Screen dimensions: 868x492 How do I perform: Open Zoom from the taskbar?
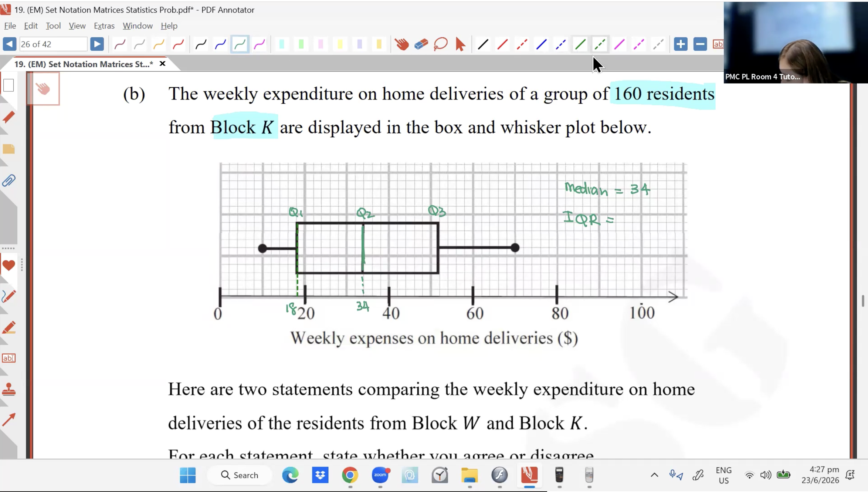click(x=380, y=475)
